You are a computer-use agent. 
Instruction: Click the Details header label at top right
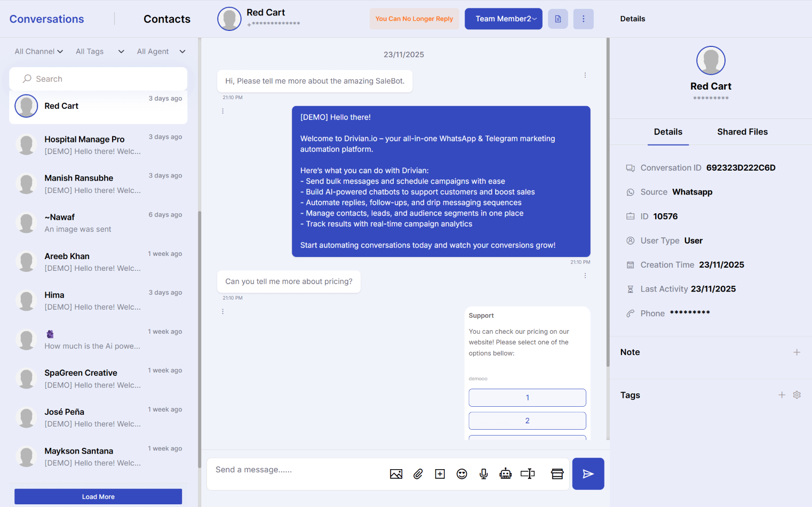632,19
